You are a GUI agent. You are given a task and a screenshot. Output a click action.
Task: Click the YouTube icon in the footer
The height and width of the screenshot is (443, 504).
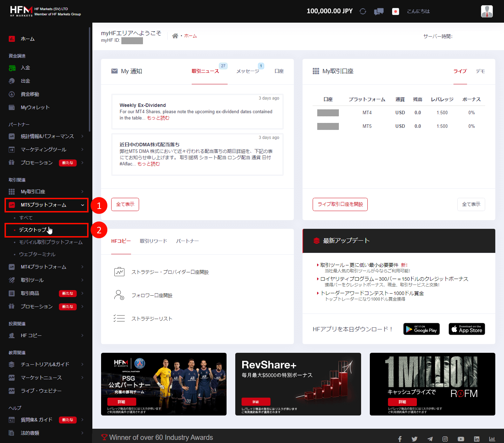click(x=461, y=439)
